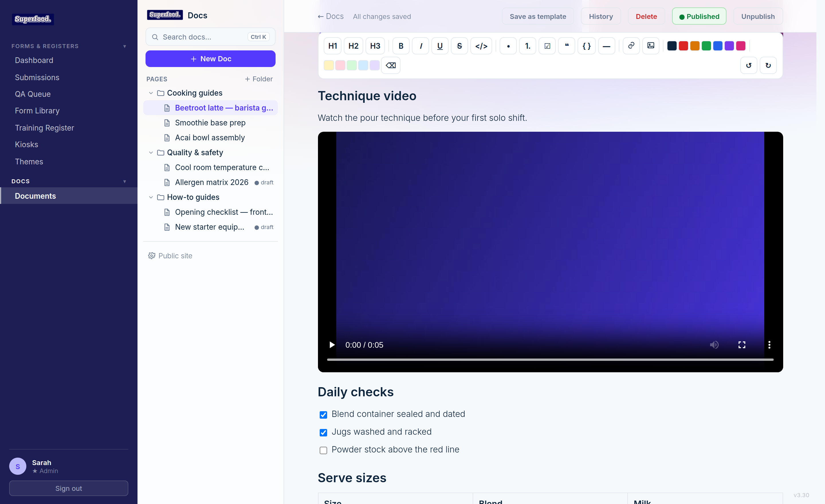Image resolution: width=825 pixels, height=504 pixels.
Task: Clear highlight formatting with eraser icon
Action: pyautogui.click(x=390, y=65)
